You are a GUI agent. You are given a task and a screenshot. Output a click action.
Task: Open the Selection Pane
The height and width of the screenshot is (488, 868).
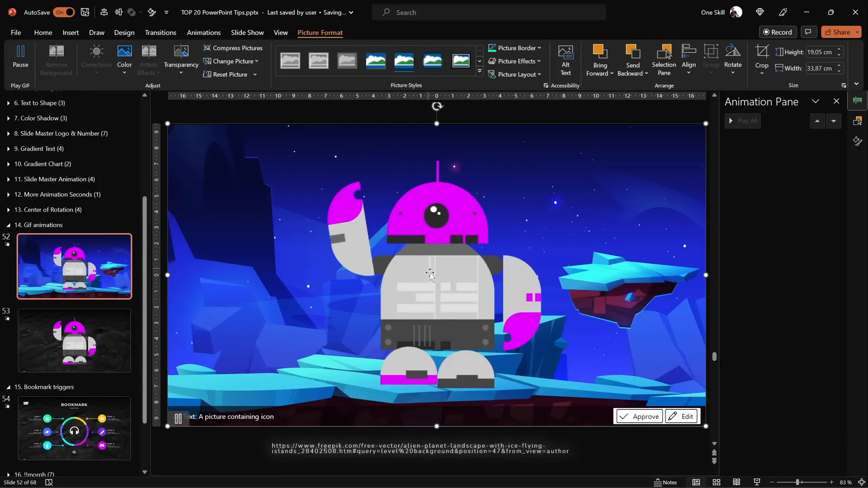pyautogui.click(x=664, y=60)
